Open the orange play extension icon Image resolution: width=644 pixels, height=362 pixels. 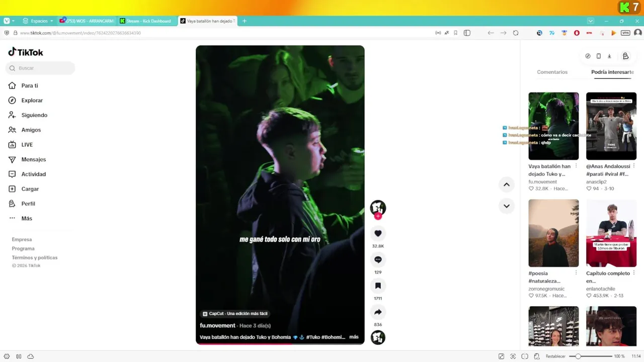point(613,33)
